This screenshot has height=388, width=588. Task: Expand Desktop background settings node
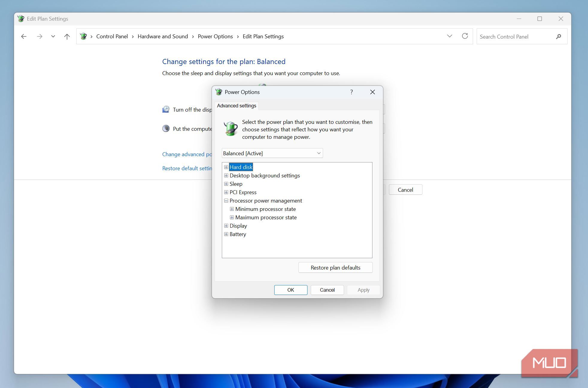[x=226, y=176]
